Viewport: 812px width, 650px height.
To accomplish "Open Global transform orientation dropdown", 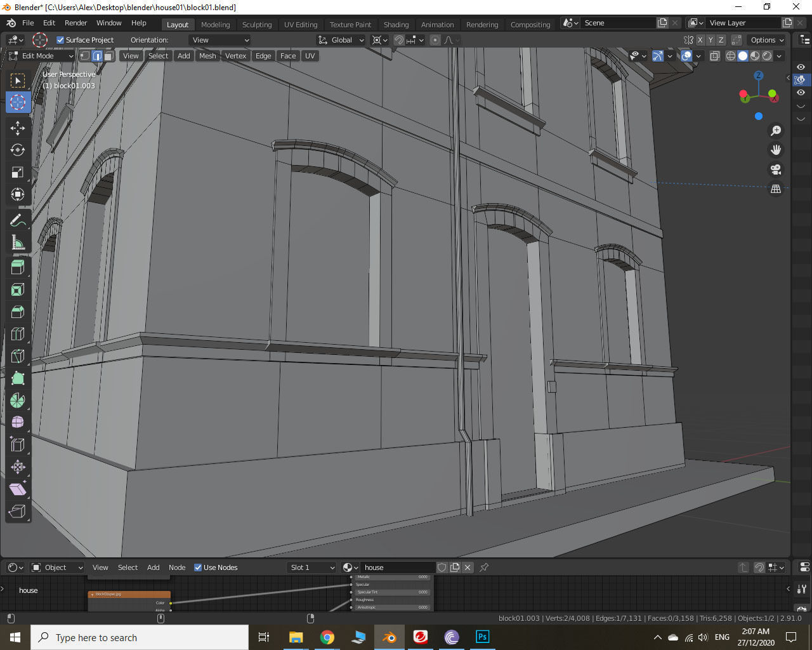I will (341, 40).
